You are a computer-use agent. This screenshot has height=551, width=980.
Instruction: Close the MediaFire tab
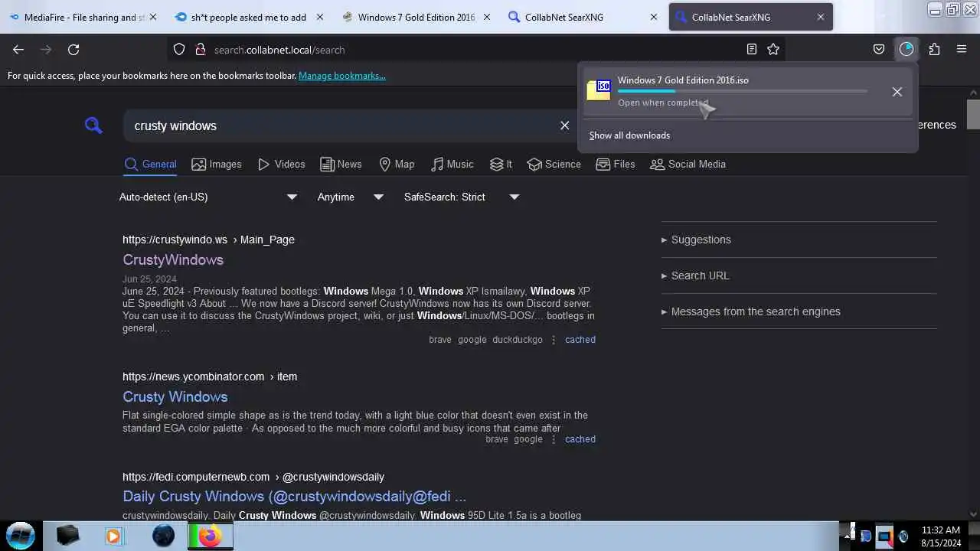pyautogui.click(x=153, y=17)
